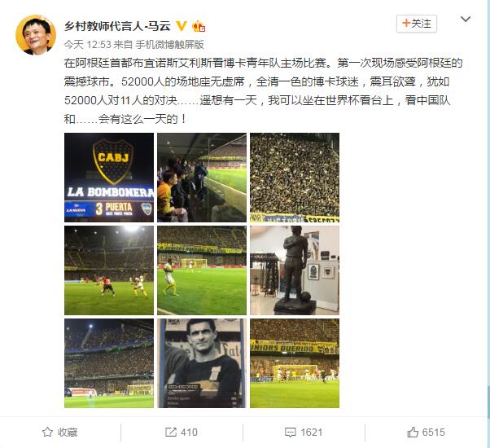The width and height of the screenshot is (490, 448).
Task: Click the star favorite icon
Action: tap(47, 432)
